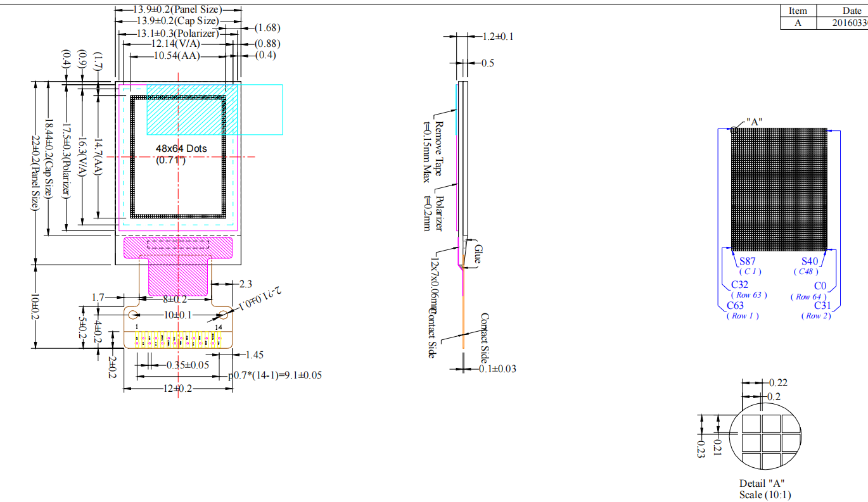Click the right mounting hole circle on connector
The height and width of the screenshot is (502, 868).
[223, 315]
